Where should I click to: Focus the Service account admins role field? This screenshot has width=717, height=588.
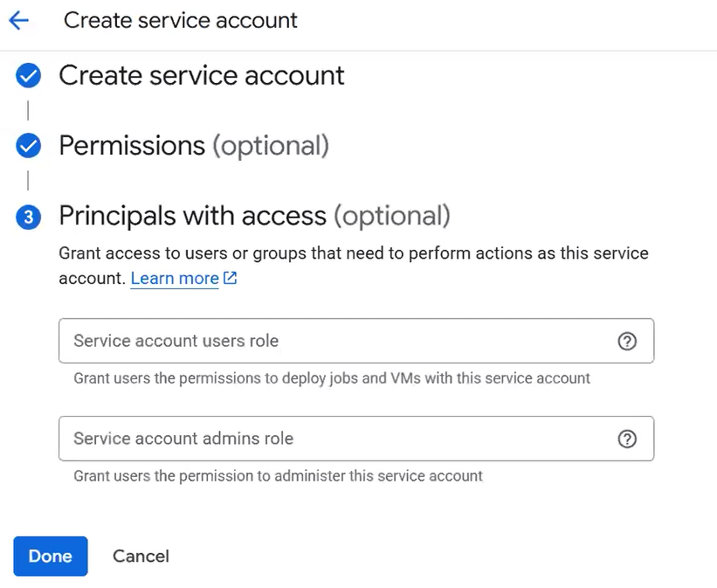[x=332, y=439]
